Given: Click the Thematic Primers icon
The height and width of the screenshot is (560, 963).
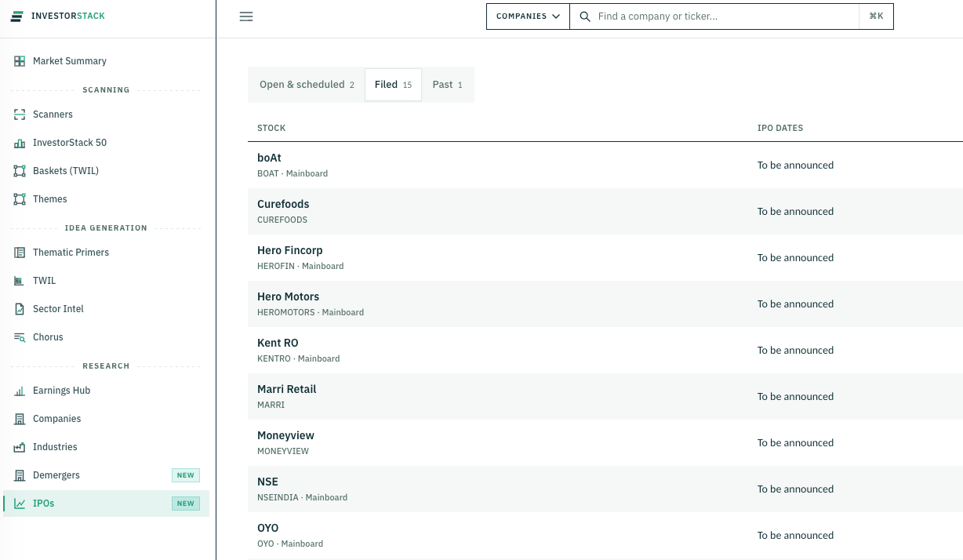Looking at the screenshot, I should pyautogui.click(x=20, y=253).
